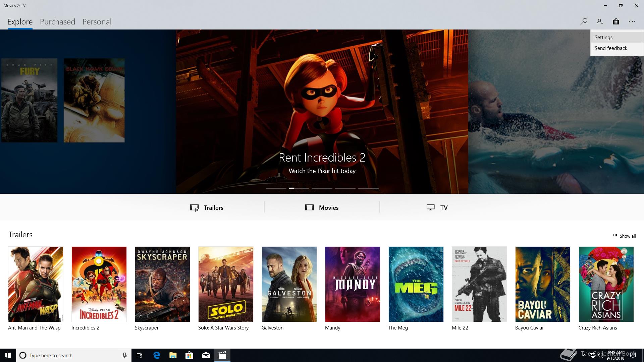Open the Trailers category button
The width and height of the screenshot is (644, 362).
coord(207,207)
